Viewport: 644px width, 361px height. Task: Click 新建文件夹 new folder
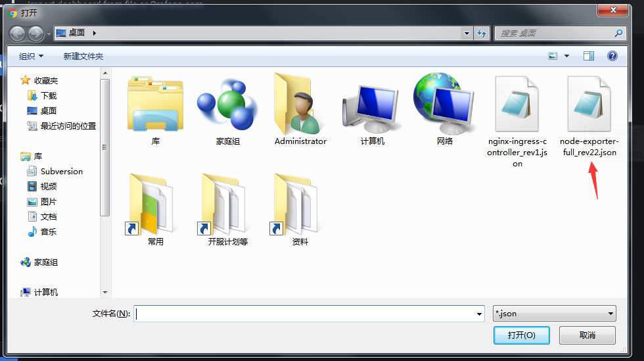click(83, 57)
